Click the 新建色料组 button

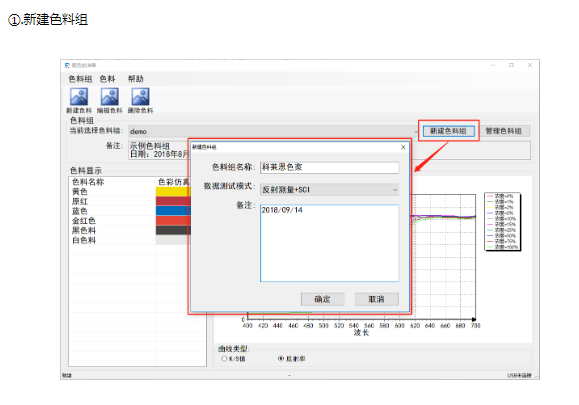pyautogui.click(x=449, y=131)
